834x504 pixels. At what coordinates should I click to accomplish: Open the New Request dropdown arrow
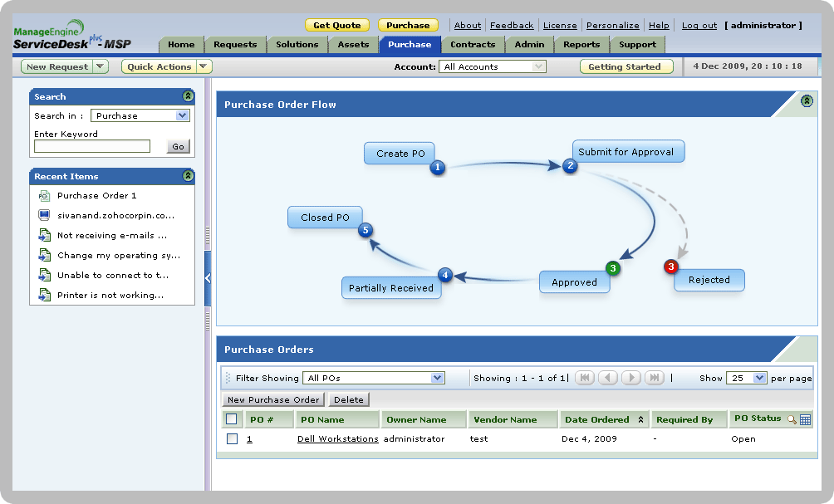pos(100,66)
